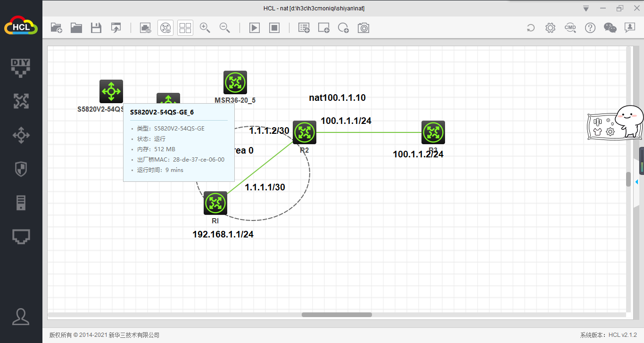Screen dimensions: 644x343
Task: Save the current project
Action: (x=96, y=28)
